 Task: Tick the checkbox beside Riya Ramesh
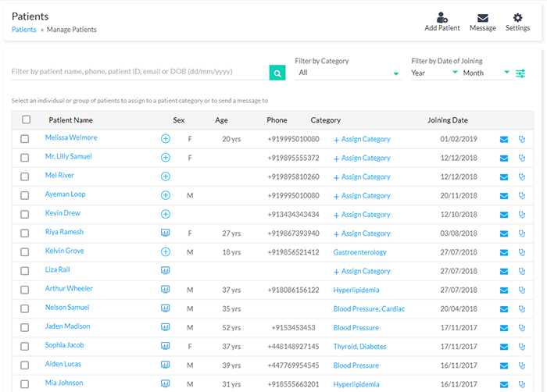pyautogui.click(x=24, y=233)
